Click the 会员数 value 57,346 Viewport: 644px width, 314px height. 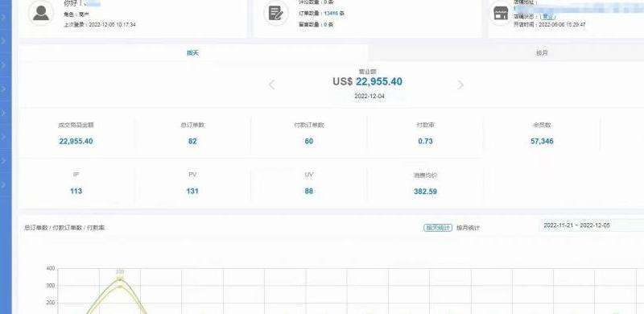pyautogui.click(x=542, y=142)
